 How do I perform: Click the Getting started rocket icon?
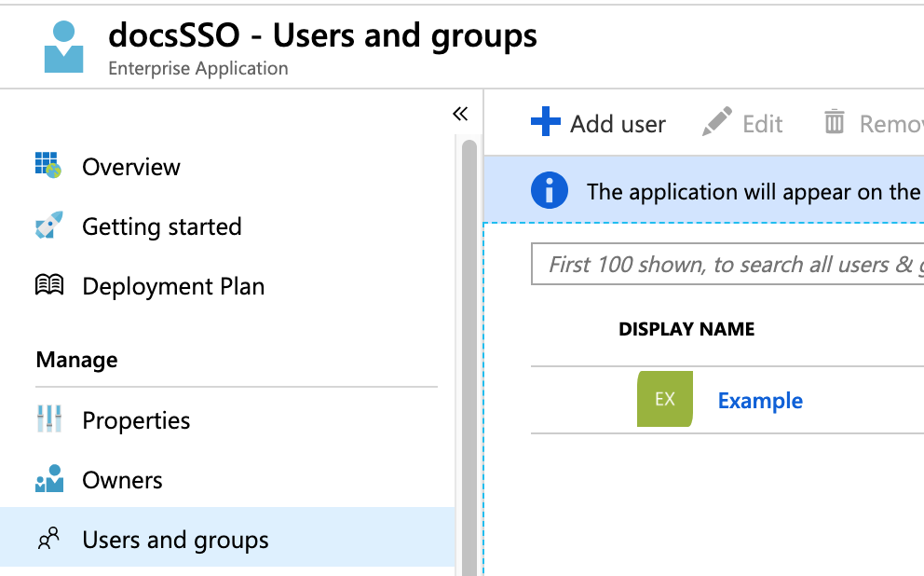(x=49, y=226)
